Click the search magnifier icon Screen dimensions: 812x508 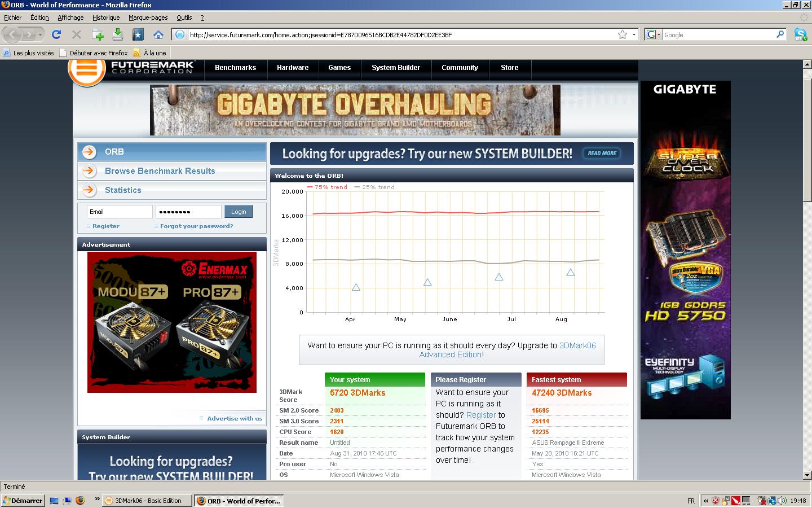coord(780,34)
